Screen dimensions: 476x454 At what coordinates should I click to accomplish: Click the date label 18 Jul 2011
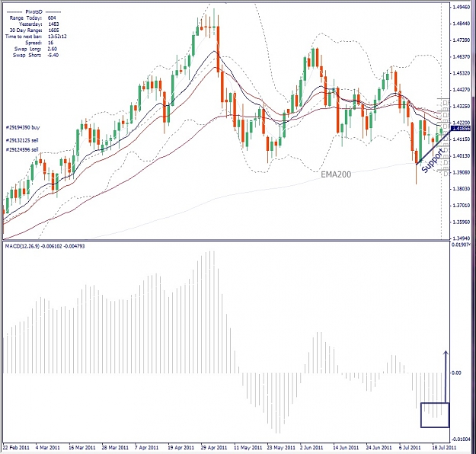click(444, 448)
